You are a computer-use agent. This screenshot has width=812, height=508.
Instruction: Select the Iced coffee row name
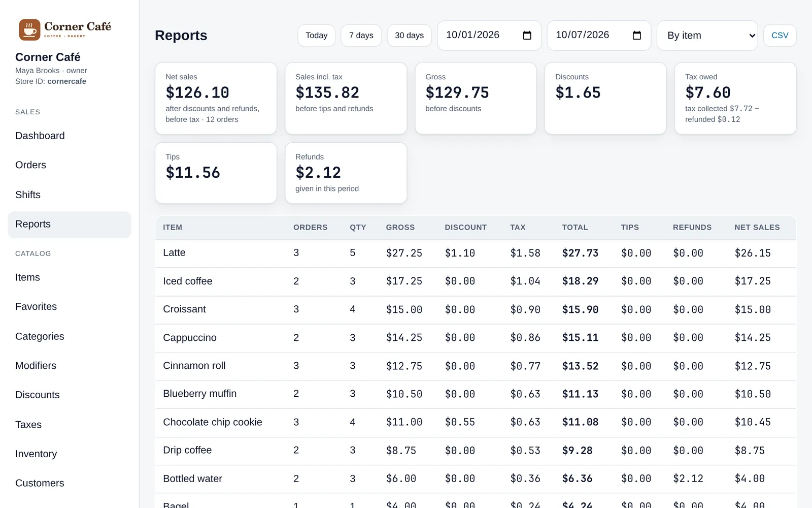[x=187, y=281]
